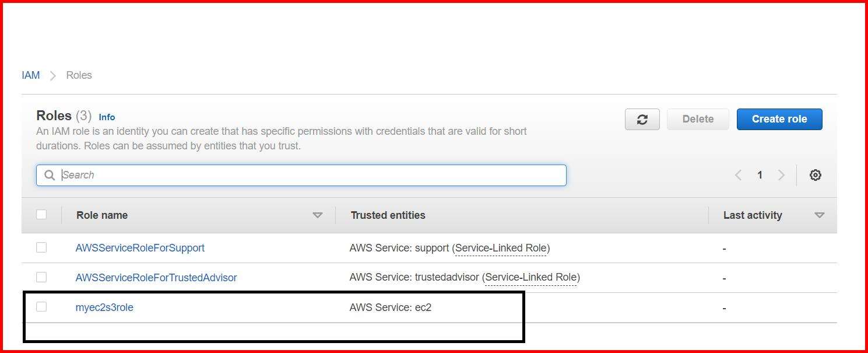Image resolution: width=868 pixels, height=353 pixels.
Task: Click the refresh roles icon
Action: [x=642, y=119]
